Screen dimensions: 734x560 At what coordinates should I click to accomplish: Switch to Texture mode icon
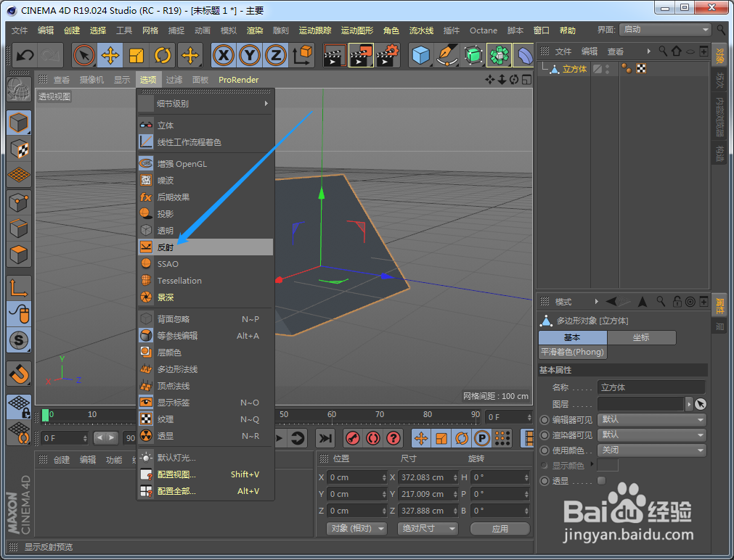(19, 149)
